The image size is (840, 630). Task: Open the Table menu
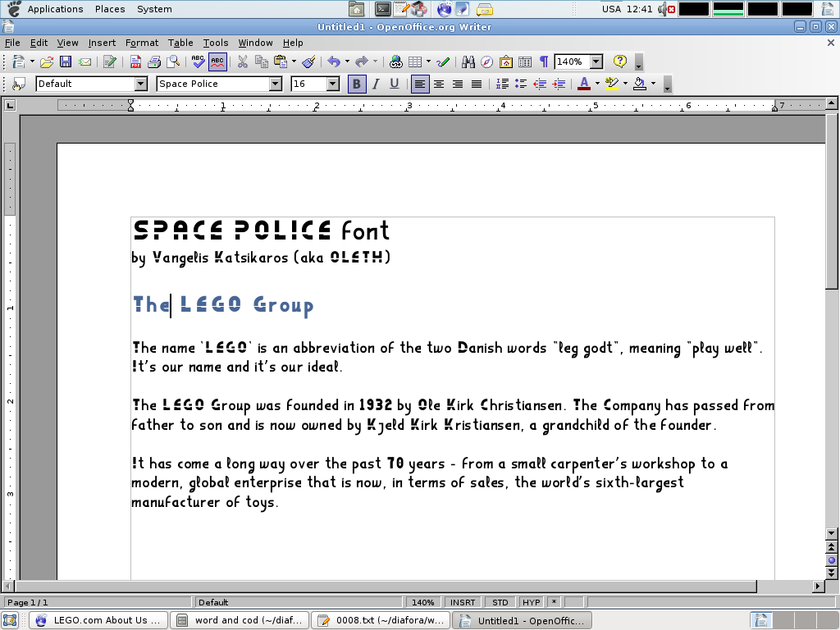tap(180, 43)
